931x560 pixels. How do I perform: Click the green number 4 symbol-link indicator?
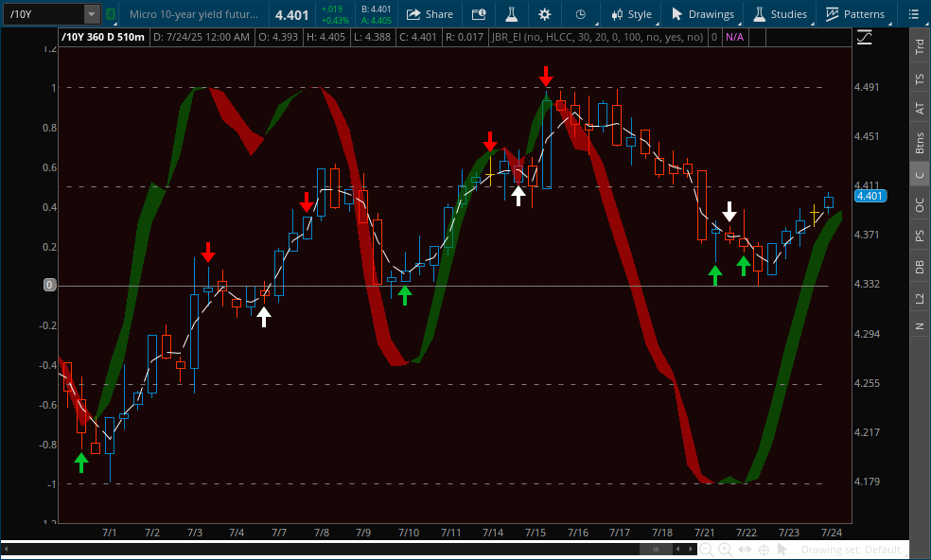click(111, 13)
